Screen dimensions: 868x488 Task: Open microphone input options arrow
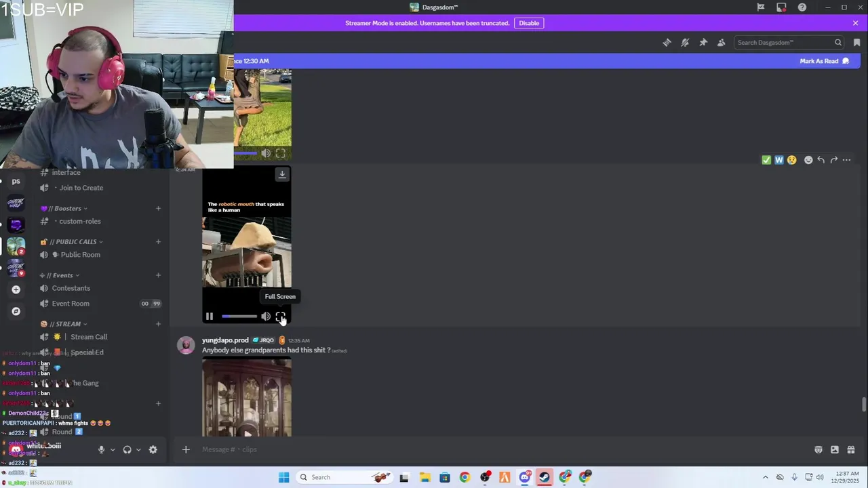[x=113, y=449]
